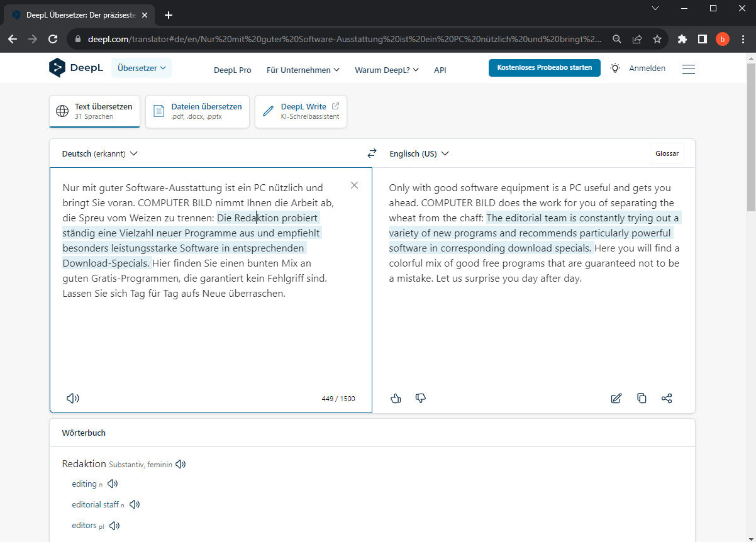Open the Glossar button

(x=667, y=153)
